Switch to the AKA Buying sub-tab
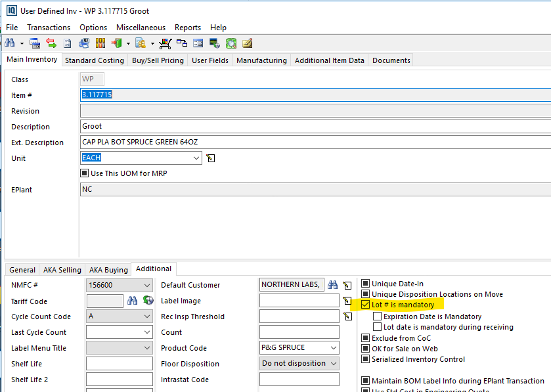The height and width of the screenshot is (392, 551). point(108,270)
